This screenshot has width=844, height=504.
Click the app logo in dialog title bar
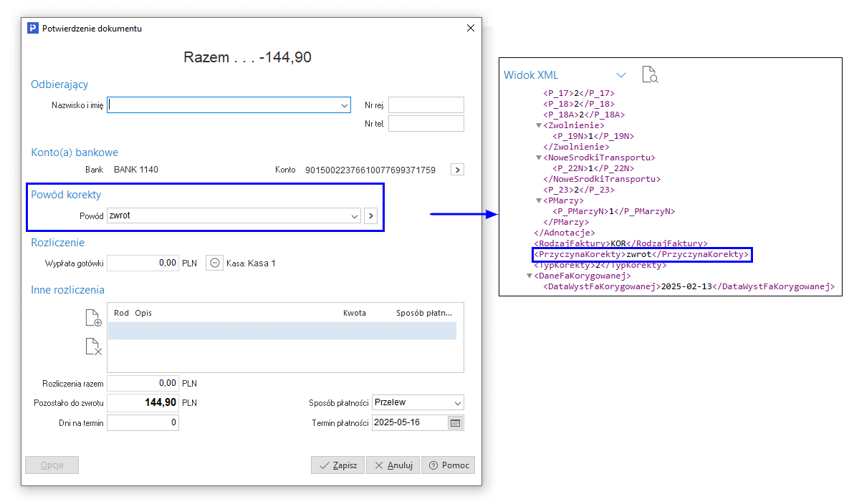point(33,29)
